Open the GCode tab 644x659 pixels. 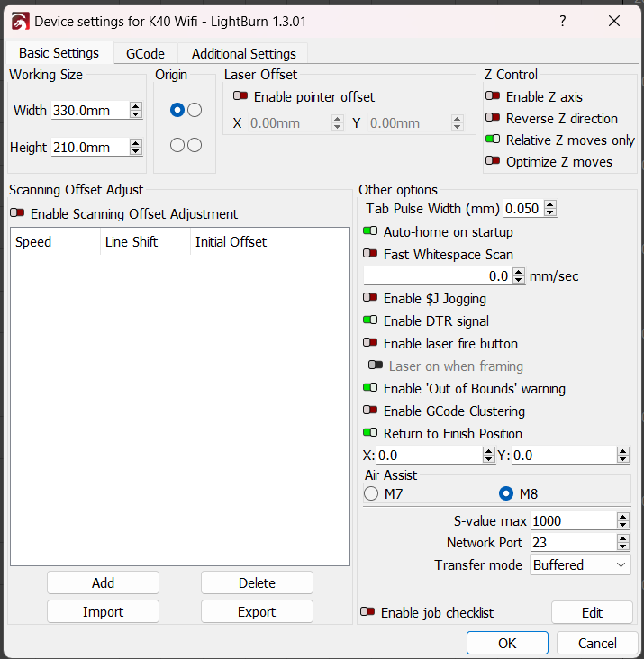[145, 53]
